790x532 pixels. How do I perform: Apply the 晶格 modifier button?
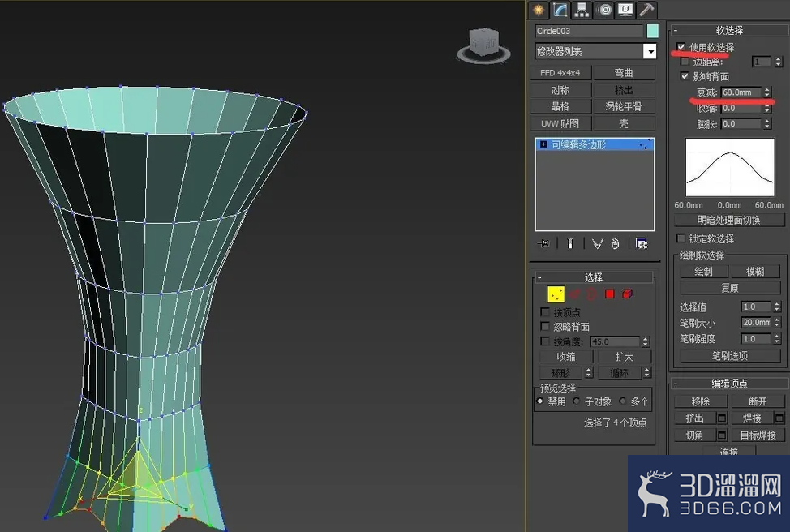pos(560,107)
